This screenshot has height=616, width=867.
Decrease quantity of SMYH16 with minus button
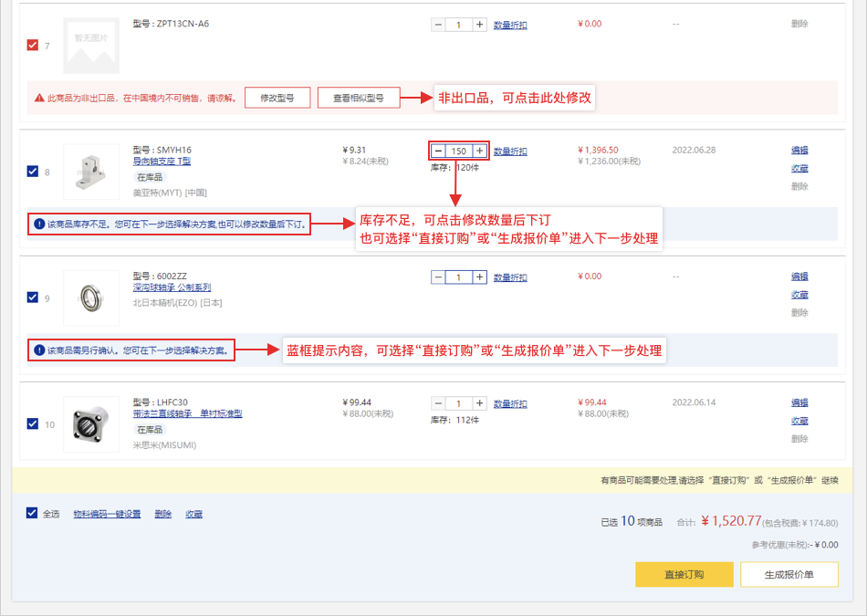pos(439,151)
